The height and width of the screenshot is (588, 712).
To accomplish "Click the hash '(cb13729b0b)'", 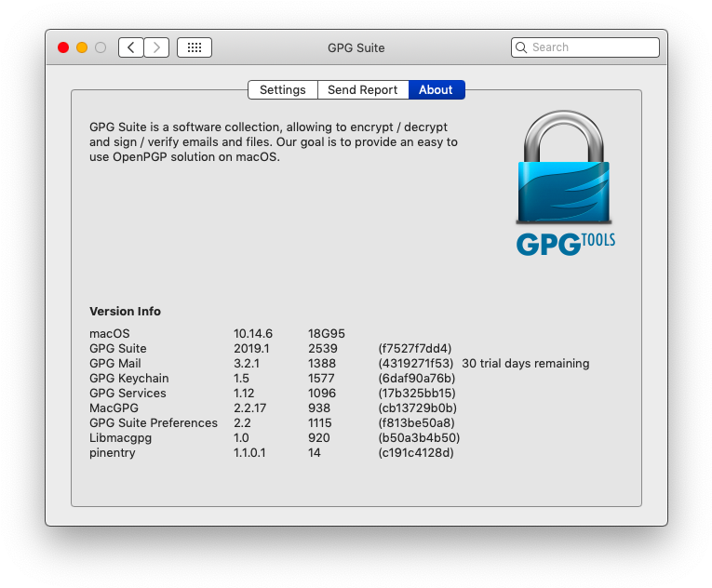I will pyautogui.click(x=418, y=408).
